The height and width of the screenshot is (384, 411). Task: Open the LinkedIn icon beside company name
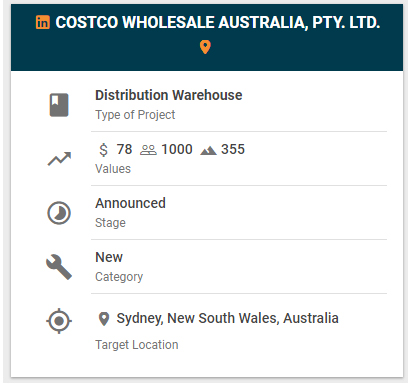click(x=43, y=22)
